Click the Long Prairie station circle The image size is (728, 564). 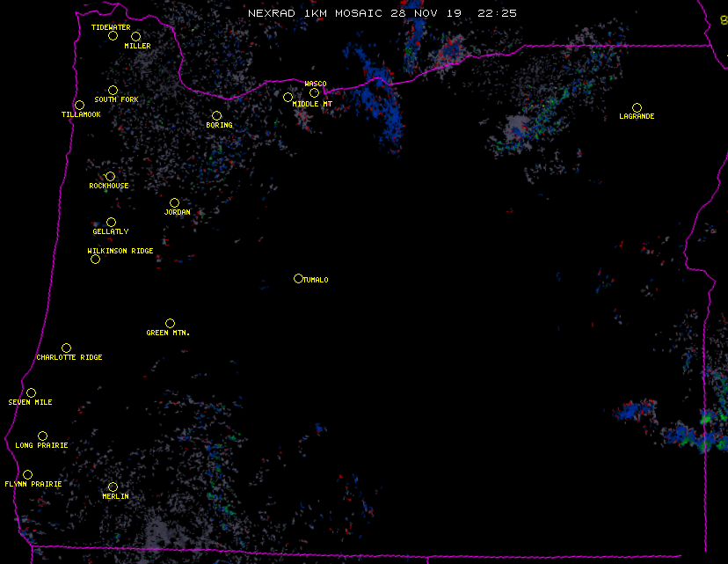pyautogui.click(x=42, y=436)
